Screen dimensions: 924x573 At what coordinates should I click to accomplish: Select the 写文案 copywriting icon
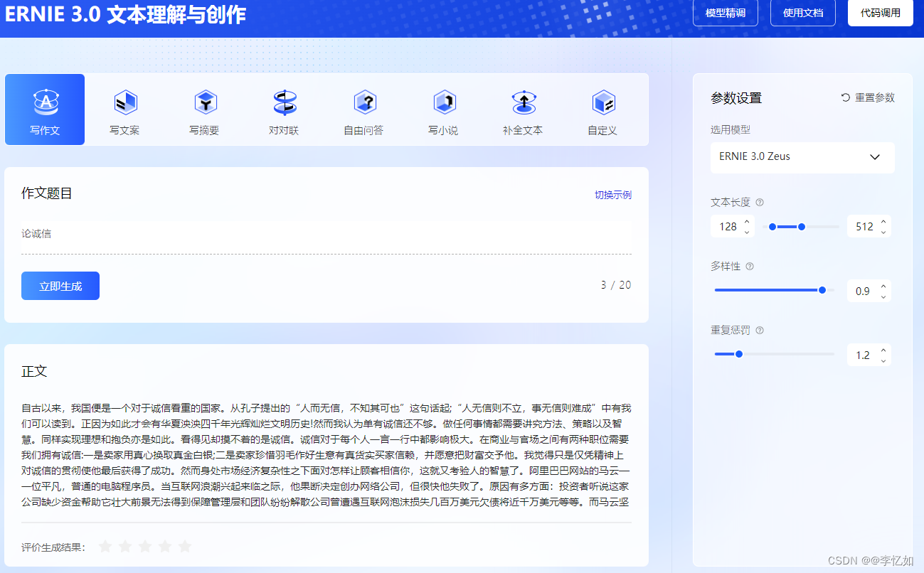point(125,102)
